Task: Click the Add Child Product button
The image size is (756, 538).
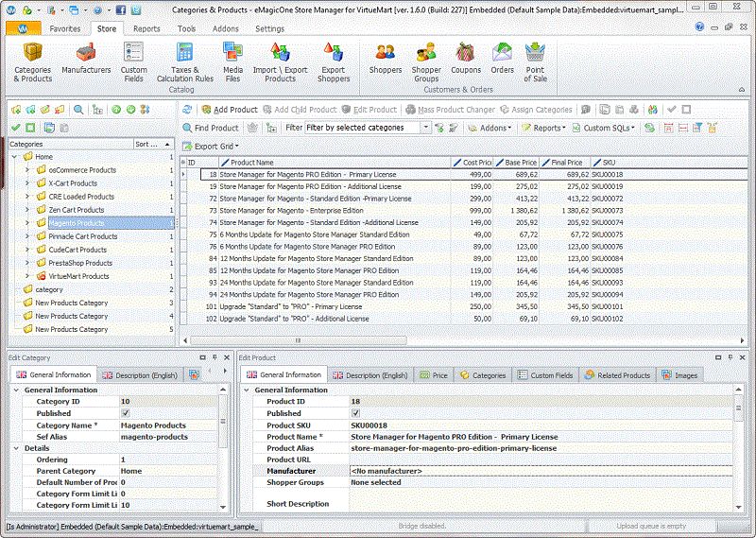Action: click(300, 110)
